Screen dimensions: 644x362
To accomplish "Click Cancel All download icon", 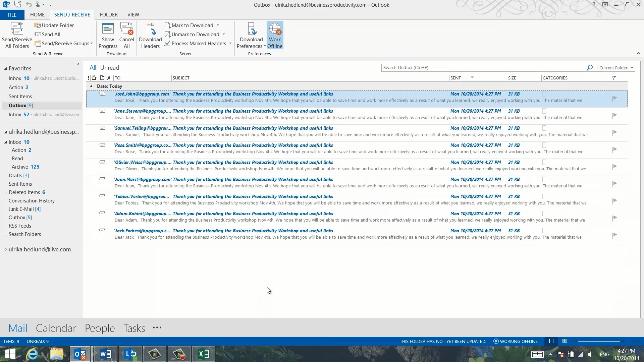I will (x=126, y=29).
